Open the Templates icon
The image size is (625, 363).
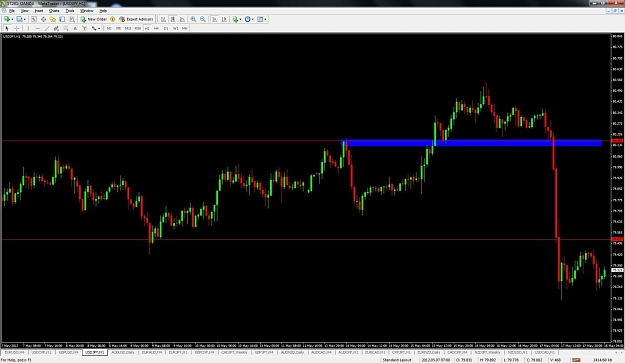pyautogui.click(x=260, y=19)
